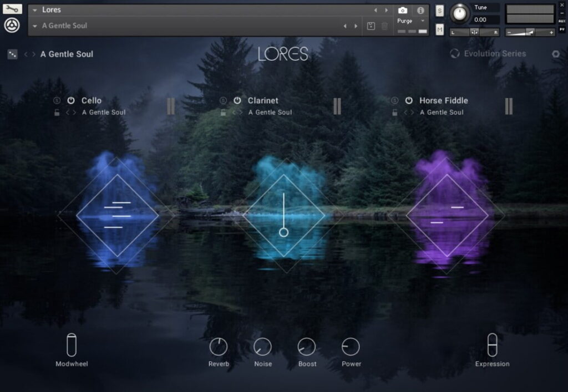The width and height of the screenshot is (568, 392).
Task: Click the Tune value field 0.00
Action: 486,19
